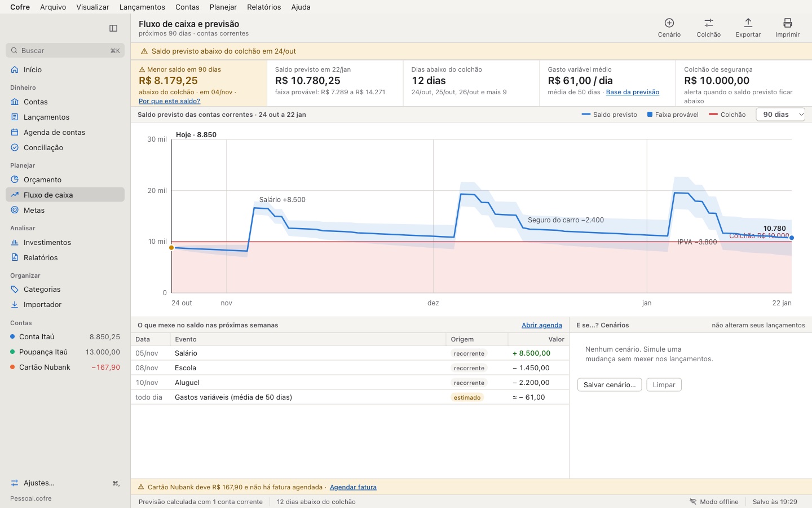
Task: Toggle Faixa provável legend item
Action: click(x=673, y=115)
